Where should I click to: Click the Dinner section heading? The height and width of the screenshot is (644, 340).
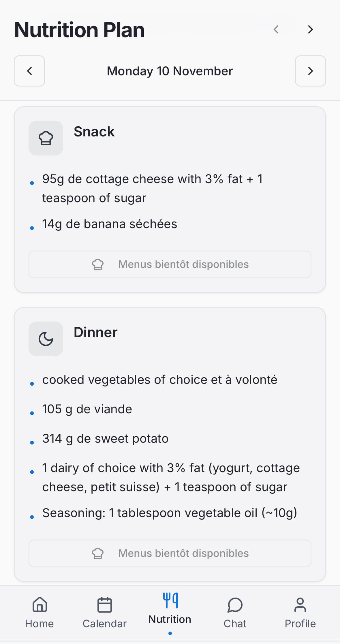coord(95,332)
